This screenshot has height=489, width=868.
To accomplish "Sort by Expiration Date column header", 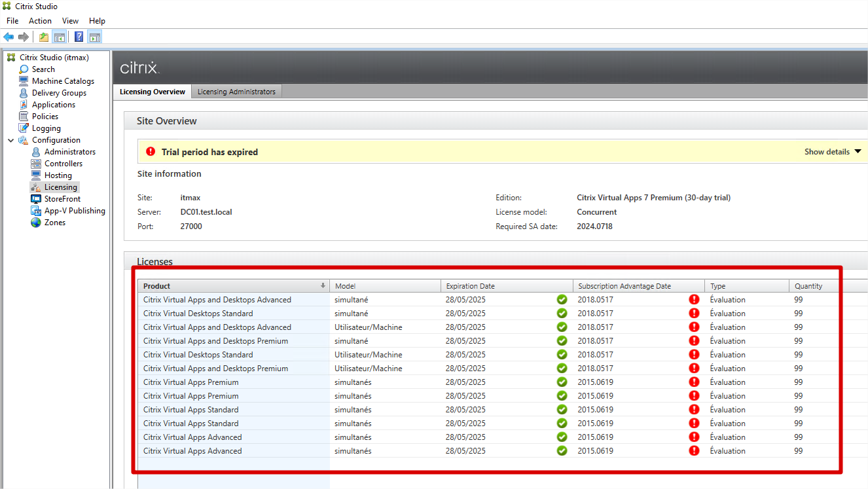I will click(x=507, y=286).
